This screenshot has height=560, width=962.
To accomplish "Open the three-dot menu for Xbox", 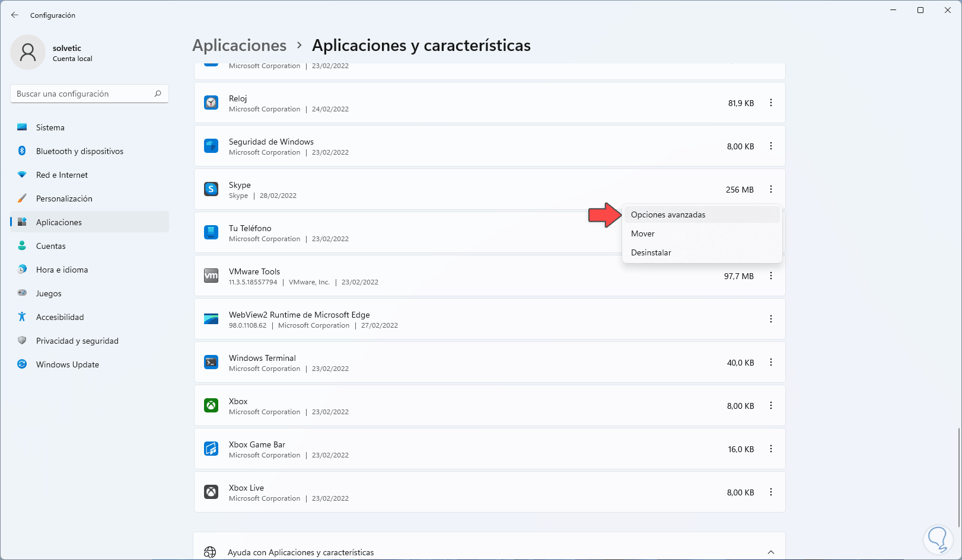I will coord(771,405).
